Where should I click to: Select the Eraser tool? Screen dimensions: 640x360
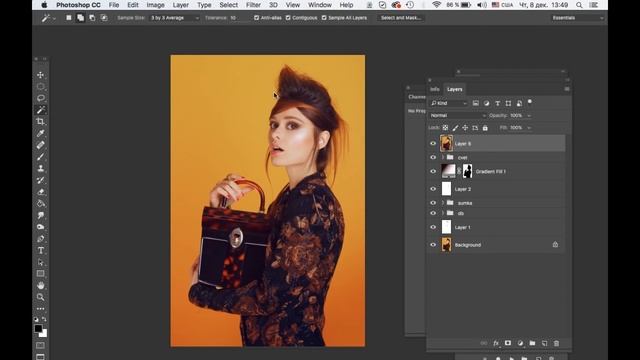click(x=40, y=192)
